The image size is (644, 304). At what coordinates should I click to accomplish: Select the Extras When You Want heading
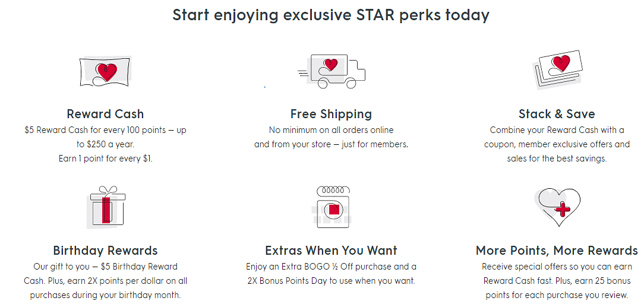[331, 250]
